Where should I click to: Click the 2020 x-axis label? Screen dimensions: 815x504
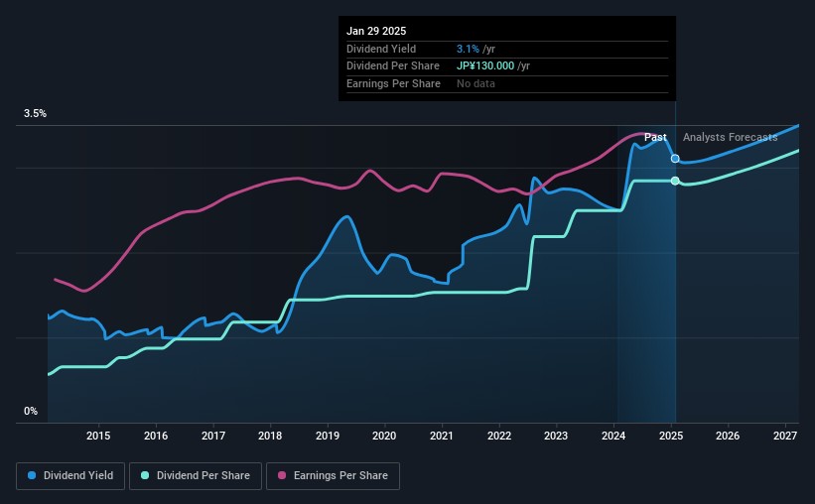(384, 436)
